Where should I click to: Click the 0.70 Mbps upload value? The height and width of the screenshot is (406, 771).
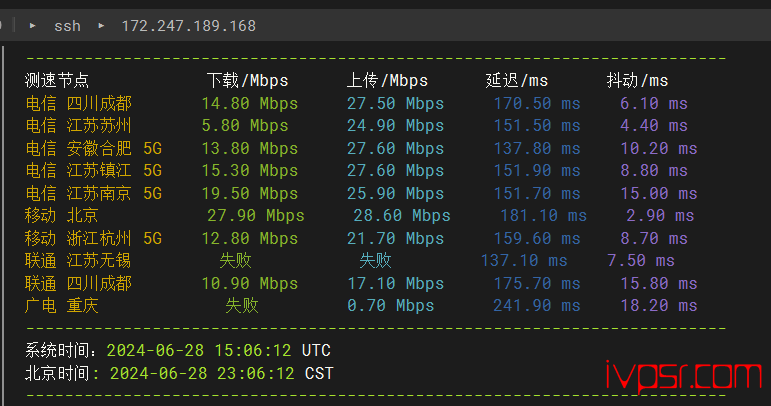[391, 306]
